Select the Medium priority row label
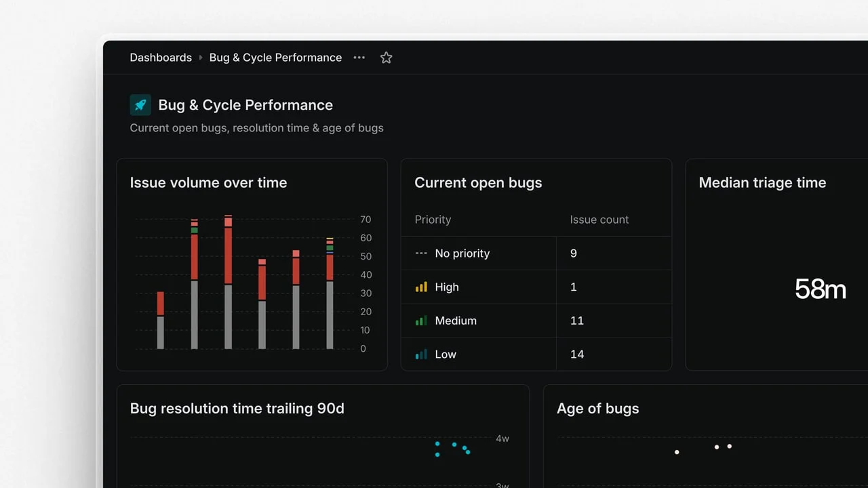 pyautogui.click(x=456, y=321)
